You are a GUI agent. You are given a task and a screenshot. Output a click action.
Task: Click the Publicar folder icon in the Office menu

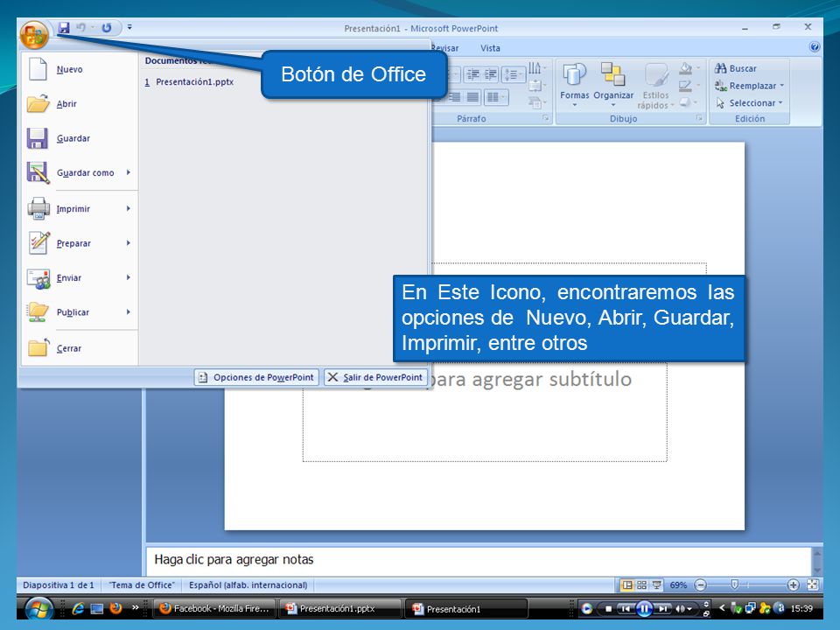point(38,312)
